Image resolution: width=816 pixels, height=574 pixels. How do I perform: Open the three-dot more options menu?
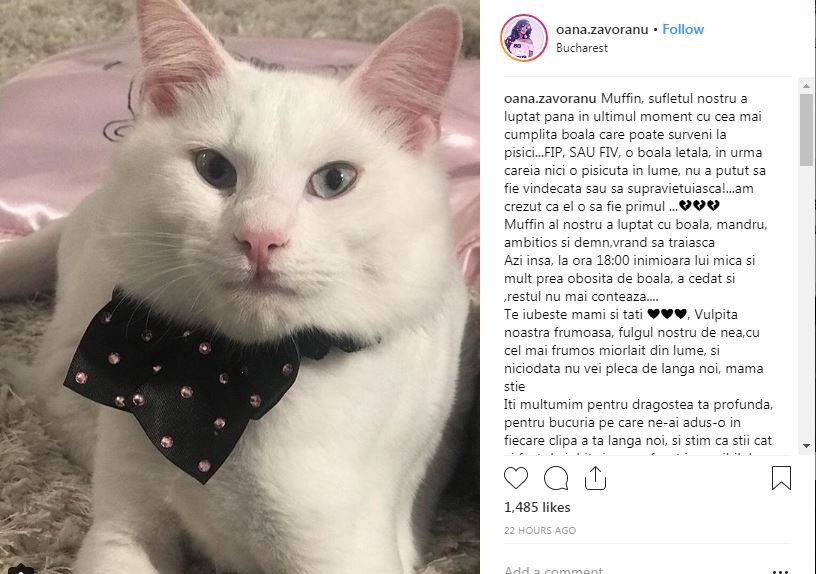(x=781, y=571)
